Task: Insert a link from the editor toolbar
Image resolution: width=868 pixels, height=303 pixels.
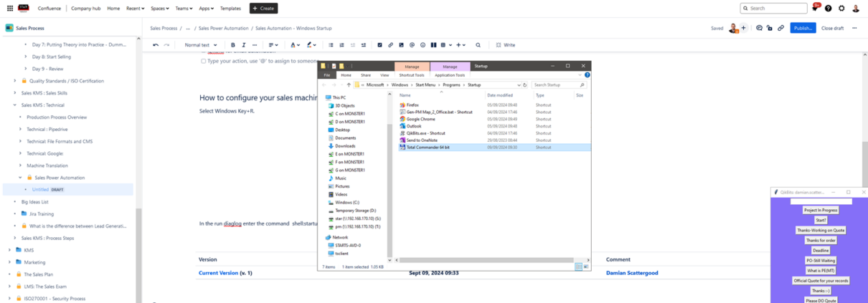Action: [391, 45]
